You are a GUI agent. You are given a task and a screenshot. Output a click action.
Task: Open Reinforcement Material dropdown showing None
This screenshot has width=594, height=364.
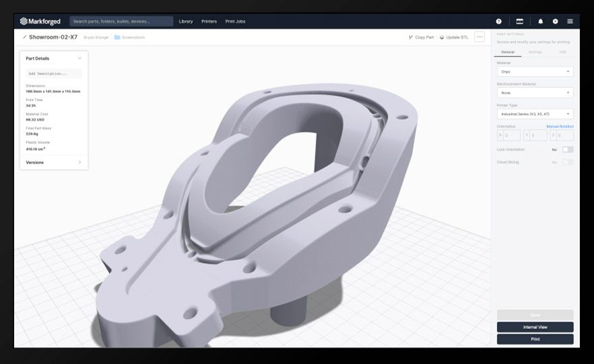click(535, 93)
